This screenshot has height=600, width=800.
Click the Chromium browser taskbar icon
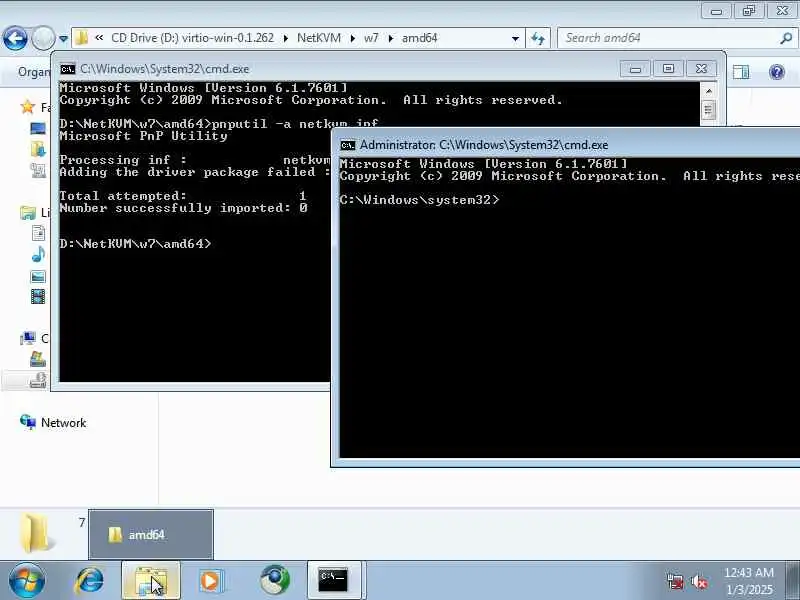click(x=275, y=581)
